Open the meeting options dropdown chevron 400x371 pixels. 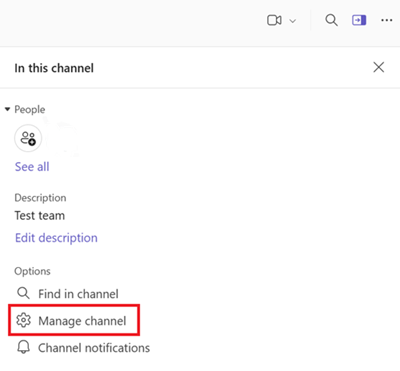[293, 21]
